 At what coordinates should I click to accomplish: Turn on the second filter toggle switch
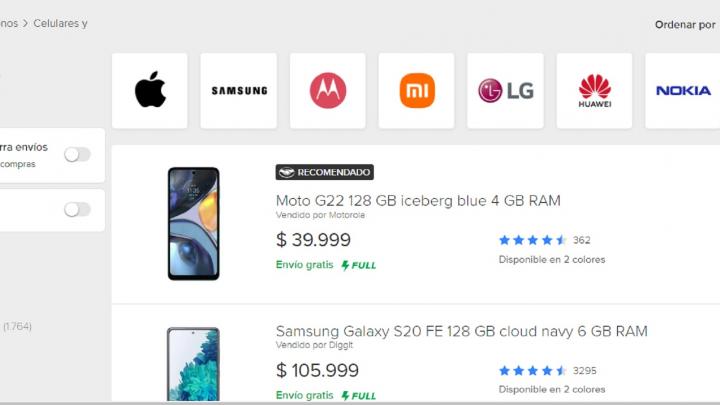(x=77, y=210)
